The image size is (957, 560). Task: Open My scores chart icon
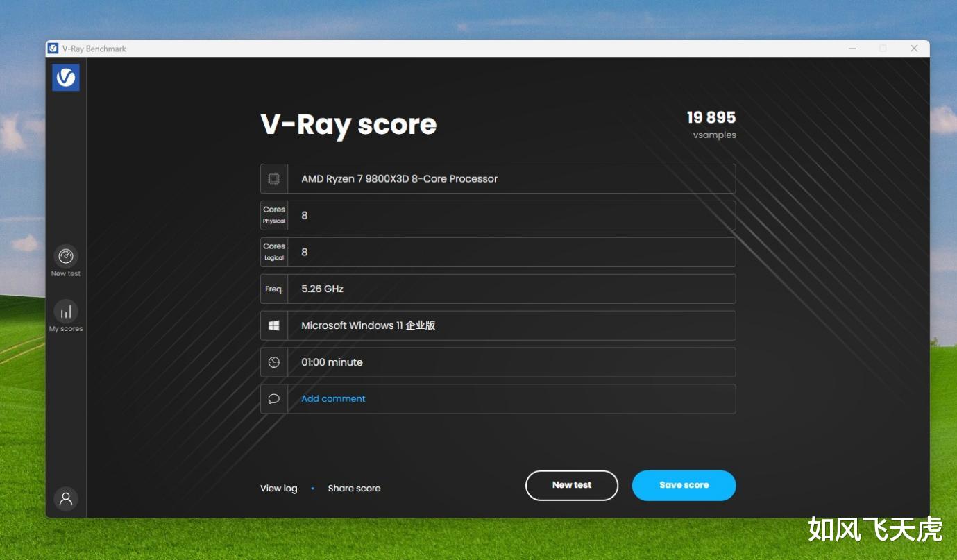tap(66, 312)
